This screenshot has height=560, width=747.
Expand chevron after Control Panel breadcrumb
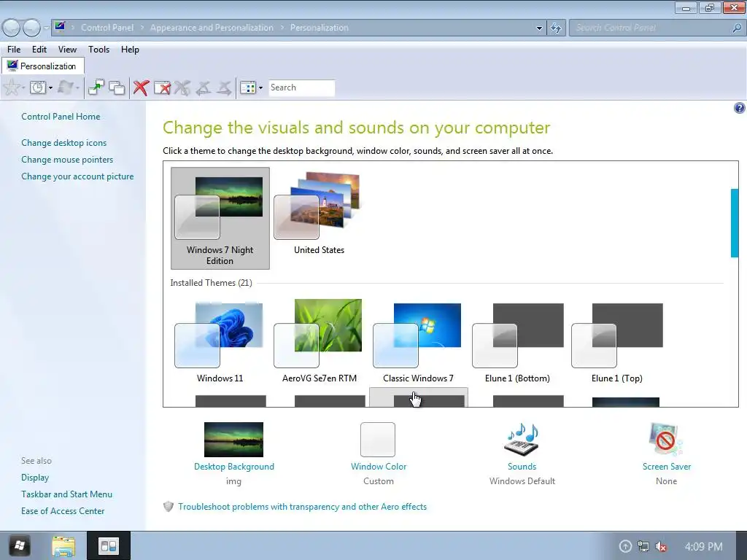[x=142, y=28]
